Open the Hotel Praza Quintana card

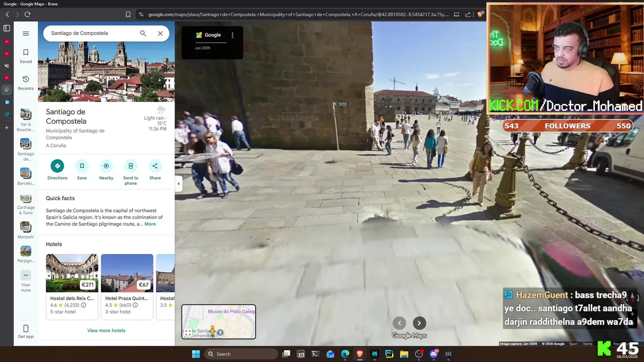click(x=127, y=287)
